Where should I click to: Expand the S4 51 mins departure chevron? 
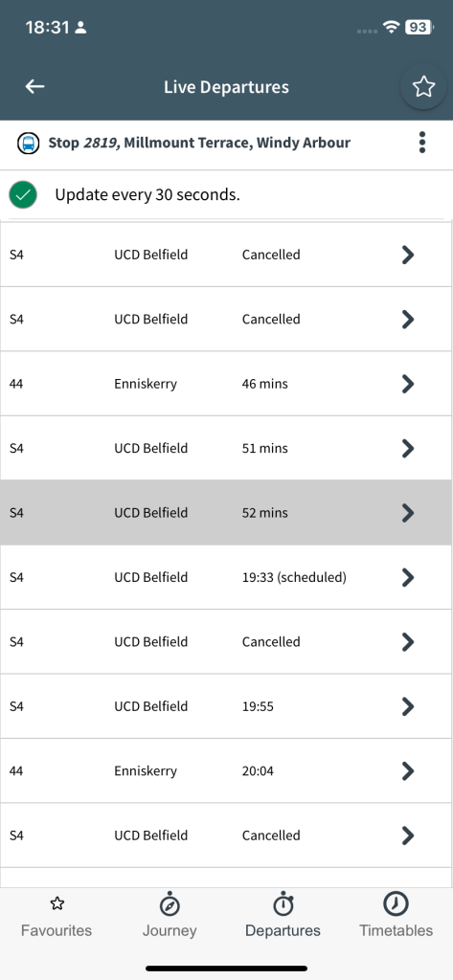pos(408,448)
